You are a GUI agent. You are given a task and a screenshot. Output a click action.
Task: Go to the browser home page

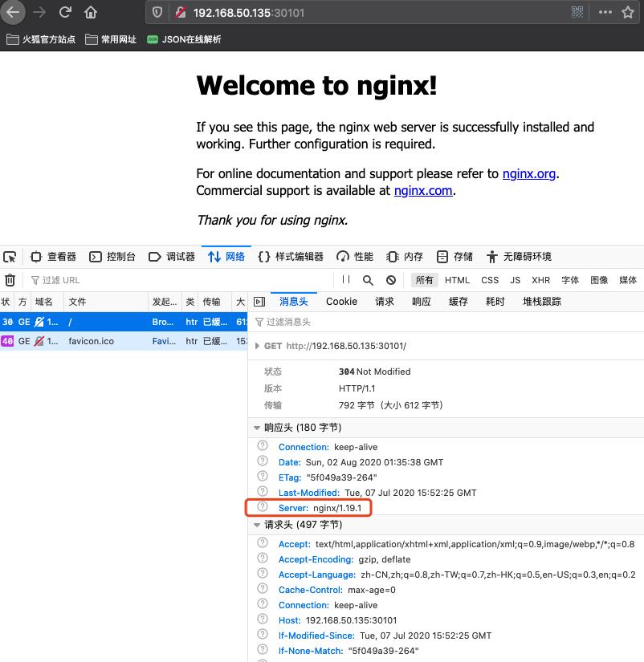pyautogui.click(x=91, y=12)
